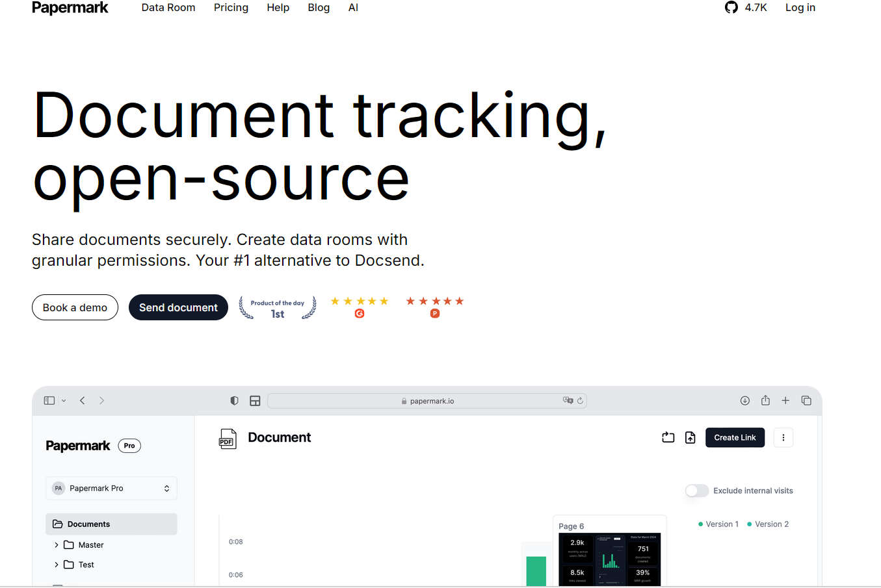The height and width of the screenshot is (588, 881).
Task: Click the Version 1 legend entry
Action: pos(718,524)
